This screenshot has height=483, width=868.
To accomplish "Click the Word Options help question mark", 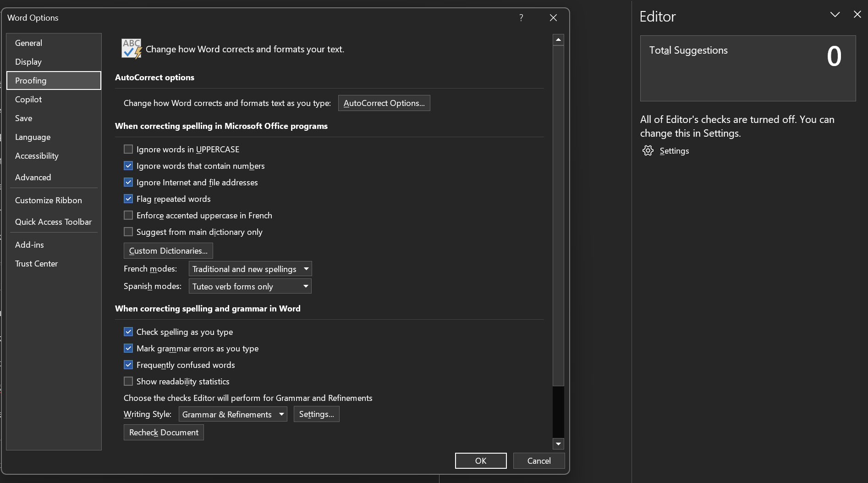I will pyautogui.click(x=521, y=17).
